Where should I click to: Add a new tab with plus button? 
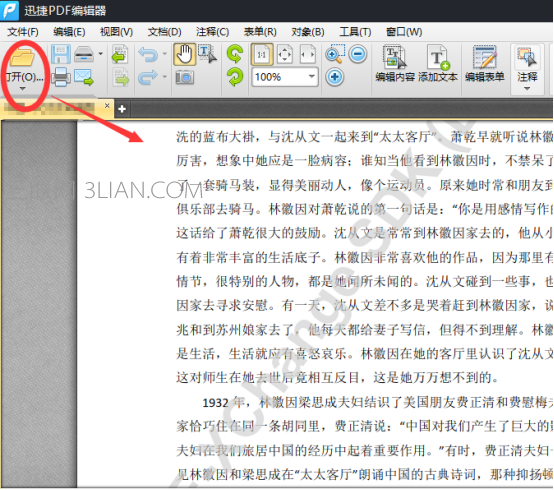(122, 109)
